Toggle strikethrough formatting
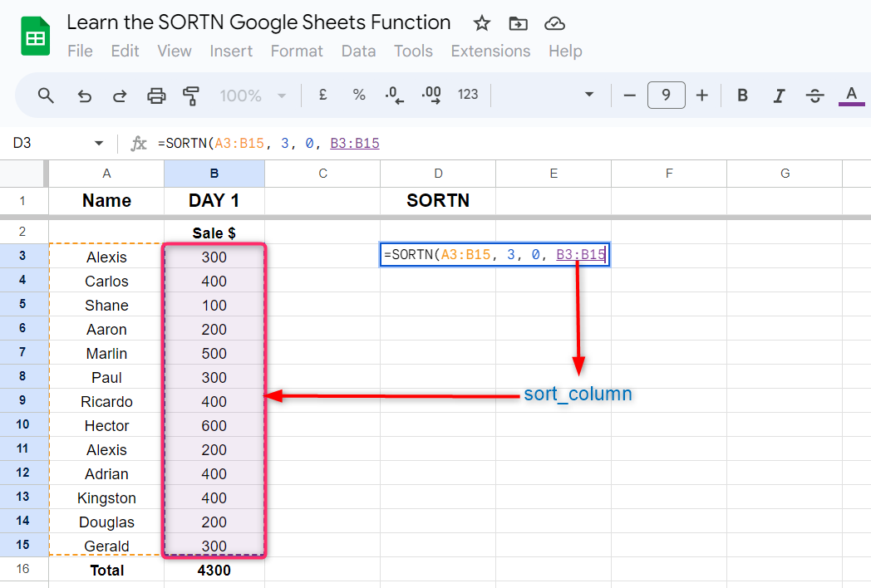Image resolution: width=871 pixels, height=588 pixels. point(814,96)
